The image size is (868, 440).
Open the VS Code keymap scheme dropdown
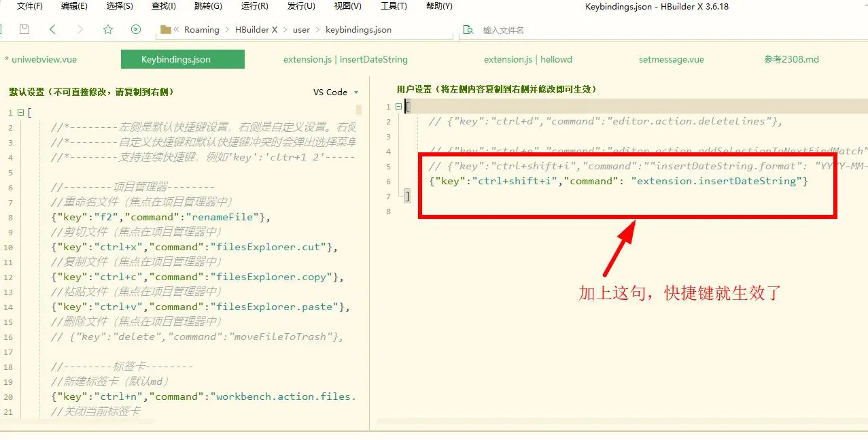click(x=335, y=92)
